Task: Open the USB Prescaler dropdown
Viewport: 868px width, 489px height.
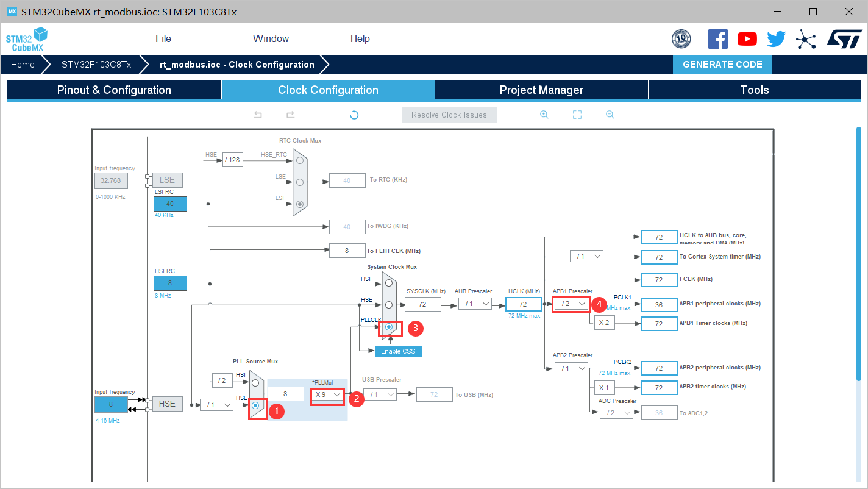Action: [x=380, y=394]
